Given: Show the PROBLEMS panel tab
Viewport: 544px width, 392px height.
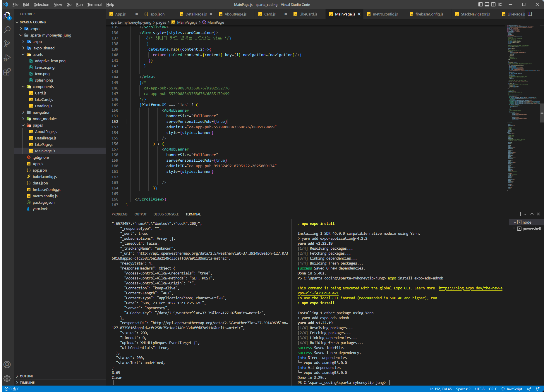Looking at the screenshot, I should (x=119, y=214).
